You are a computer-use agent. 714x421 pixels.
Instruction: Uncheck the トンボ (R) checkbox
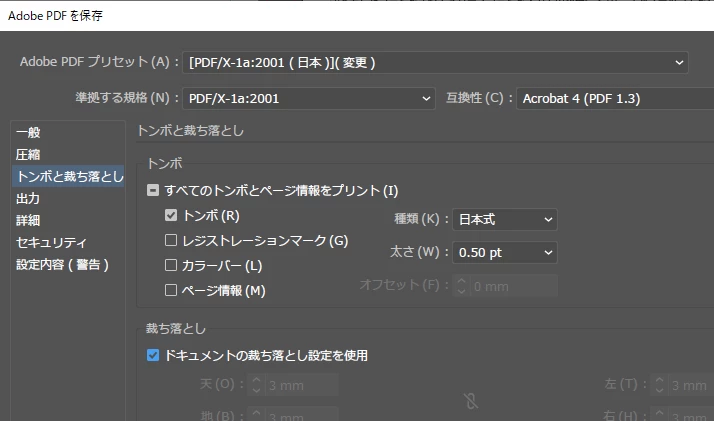171,215
